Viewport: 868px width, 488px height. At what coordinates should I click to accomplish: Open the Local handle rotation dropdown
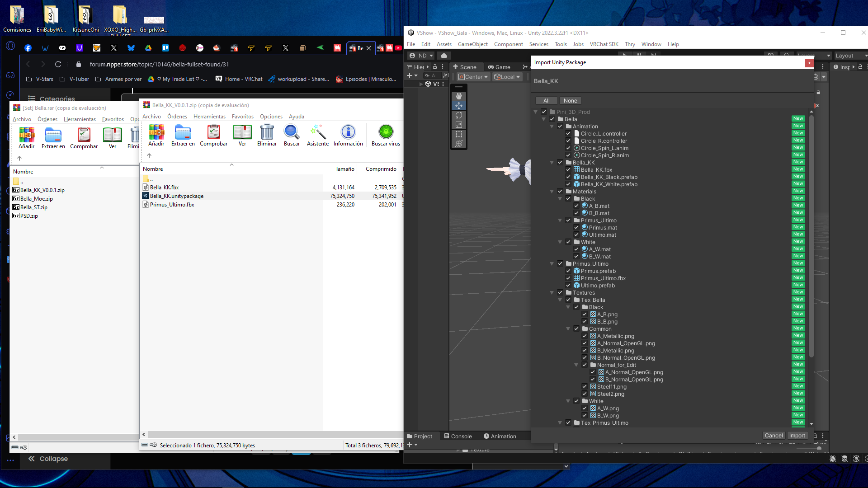506,77
